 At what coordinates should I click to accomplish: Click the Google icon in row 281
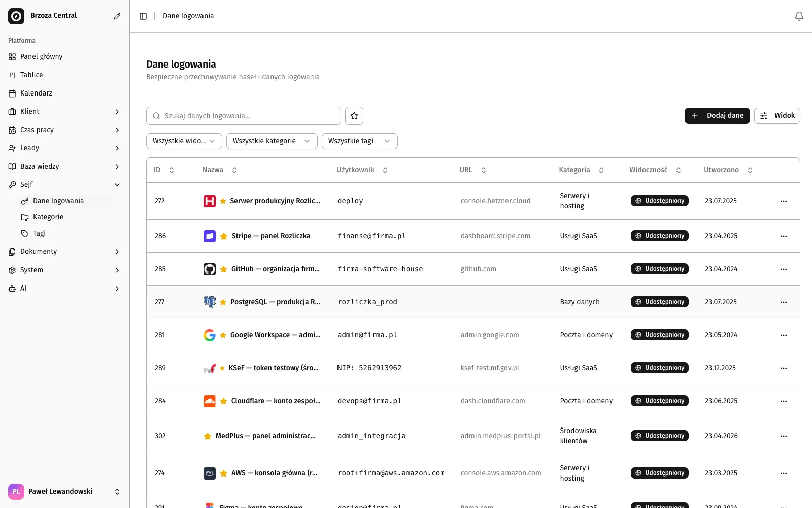pos(210,335)
